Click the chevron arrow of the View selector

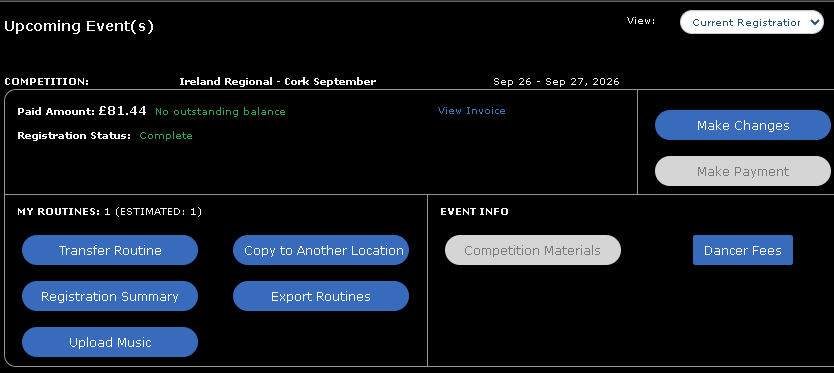click(814, 22)
